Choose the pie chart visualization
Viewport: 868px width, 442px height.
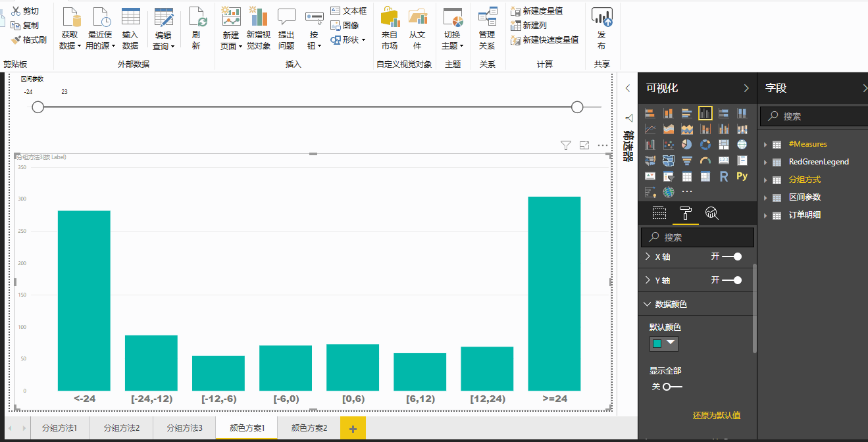(687, 144)
